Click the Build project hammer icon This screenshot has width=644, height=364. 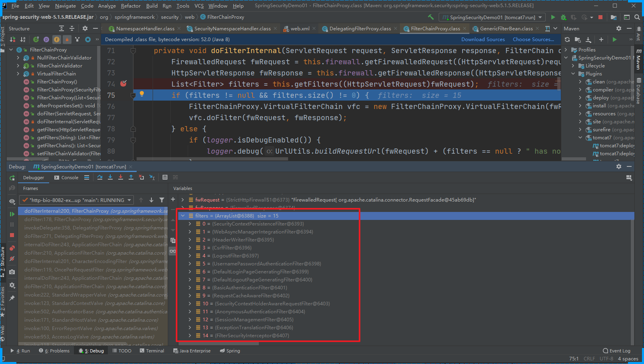(431, 17)
